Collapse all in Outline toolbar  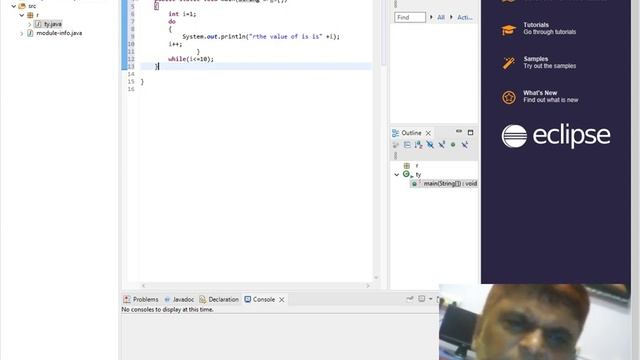[407, 145]
